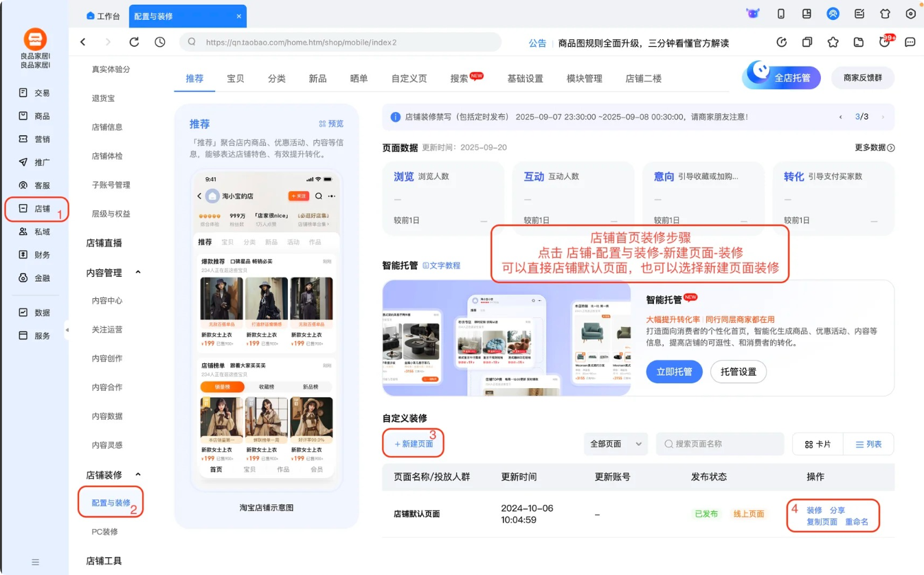Open 推广 in the left sidebar
Image resolution: width=924 pixels, height=575 pixels.
point(34,162)
